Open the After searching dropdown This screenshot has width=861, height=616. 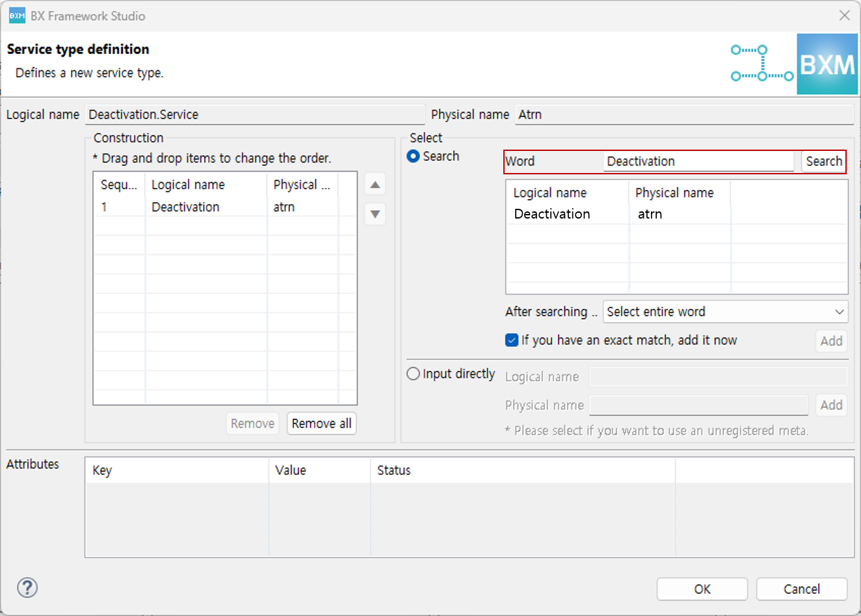724,312
